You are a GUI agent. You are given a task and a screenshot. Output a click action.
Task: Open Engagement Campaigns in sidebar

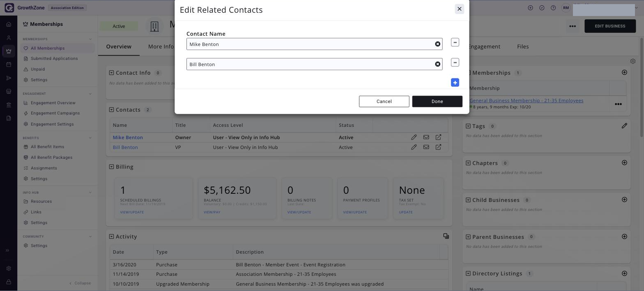tap(55, 113)
